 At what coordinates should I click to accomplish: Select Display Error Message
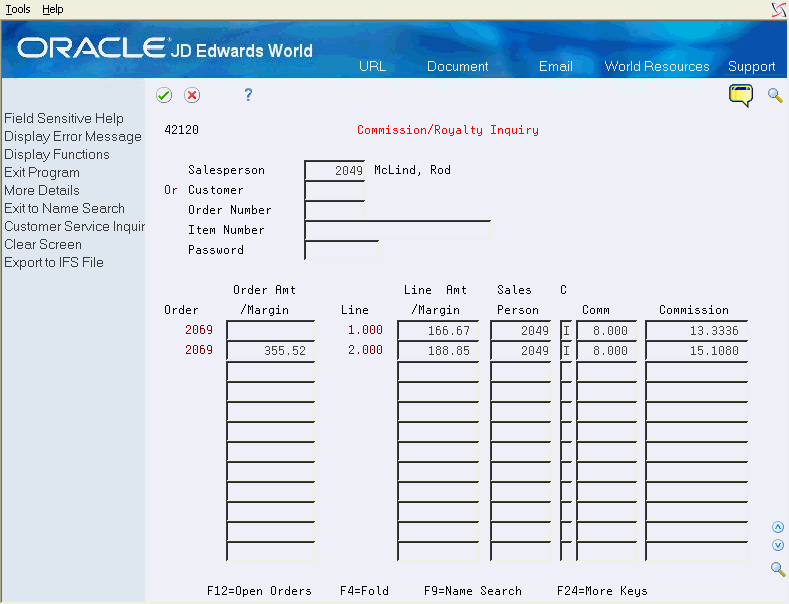tap(73, 136)
